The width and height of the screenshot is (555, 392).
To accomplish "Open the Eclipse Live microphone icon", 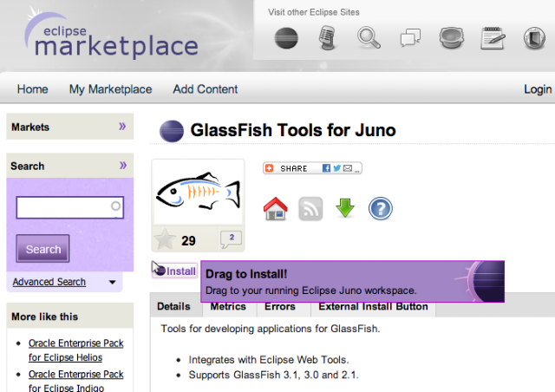I will 327,38.
